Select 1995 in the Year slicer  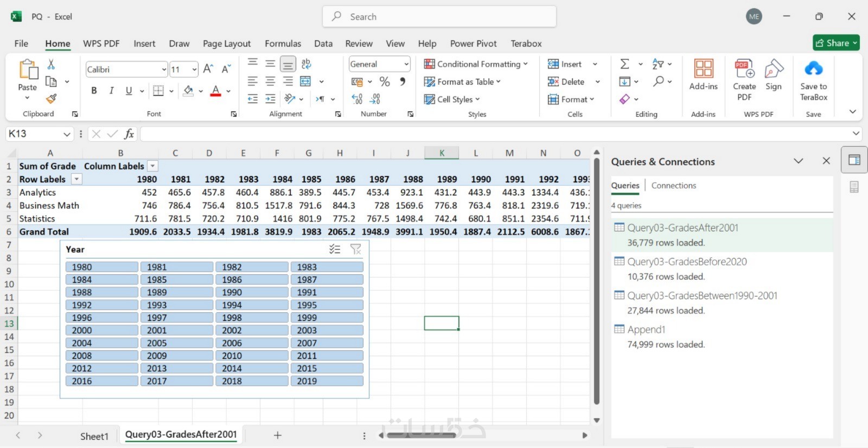(x=327, y=305)
